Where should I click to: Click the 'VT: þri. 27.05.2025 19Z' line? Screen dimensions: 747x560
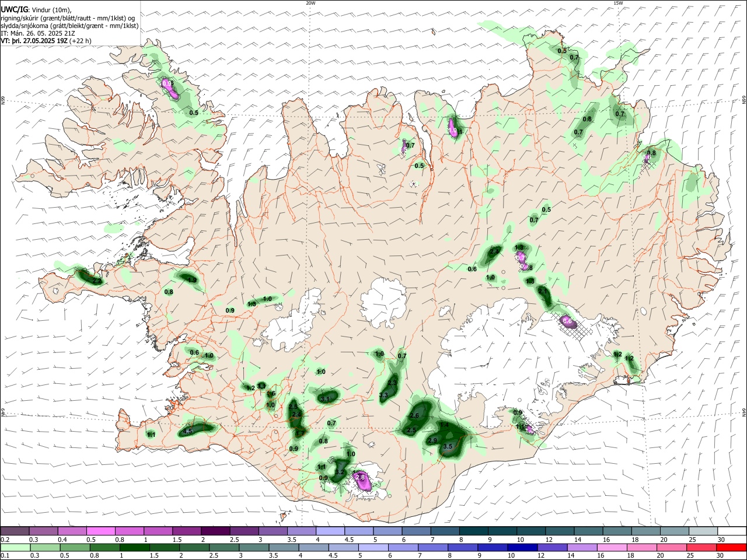coord(34,41)
